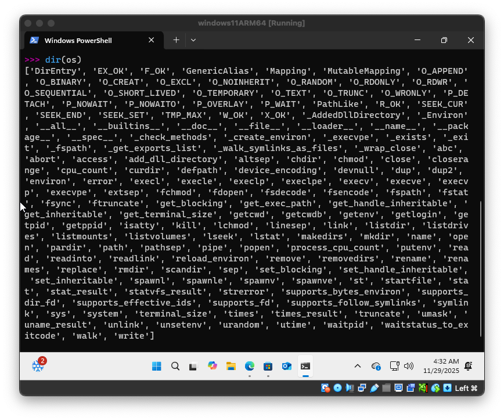Open the weather widget with snowflake badge

click(x=38, y=366)
